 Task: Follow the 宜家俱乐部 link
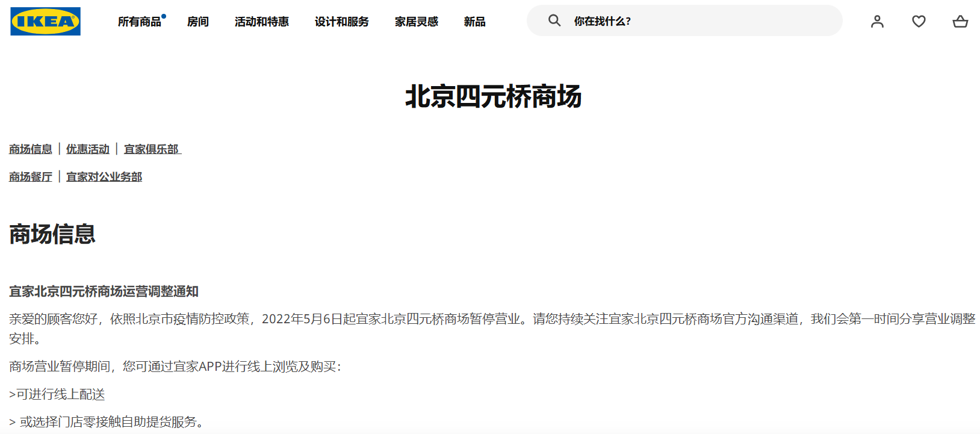(152, 149)
